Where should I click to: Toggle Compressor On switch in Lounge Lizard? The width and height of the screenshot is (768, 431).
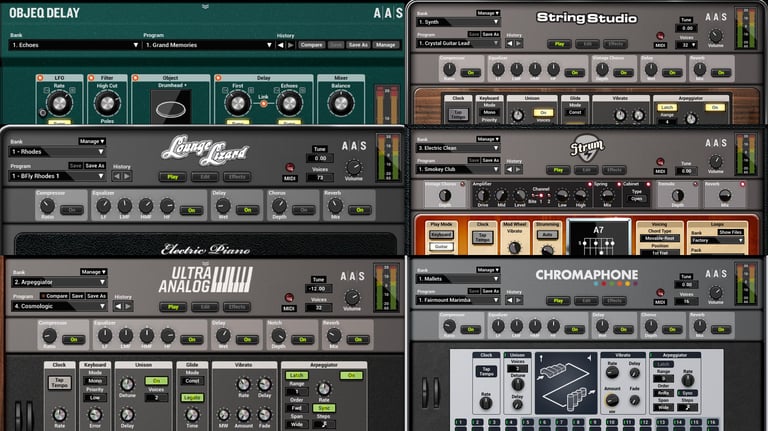click(72, 210)
